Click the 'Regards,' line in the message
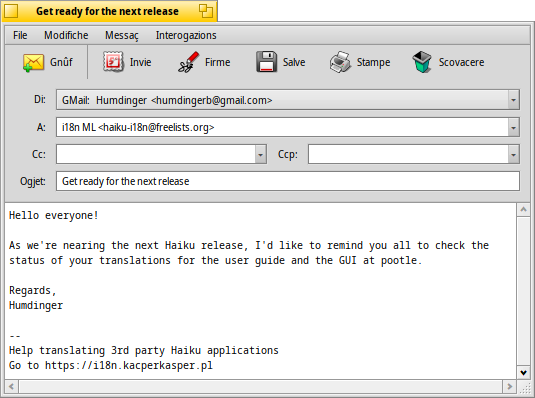This screenshot has width=535, height=398. coord(32,291)
